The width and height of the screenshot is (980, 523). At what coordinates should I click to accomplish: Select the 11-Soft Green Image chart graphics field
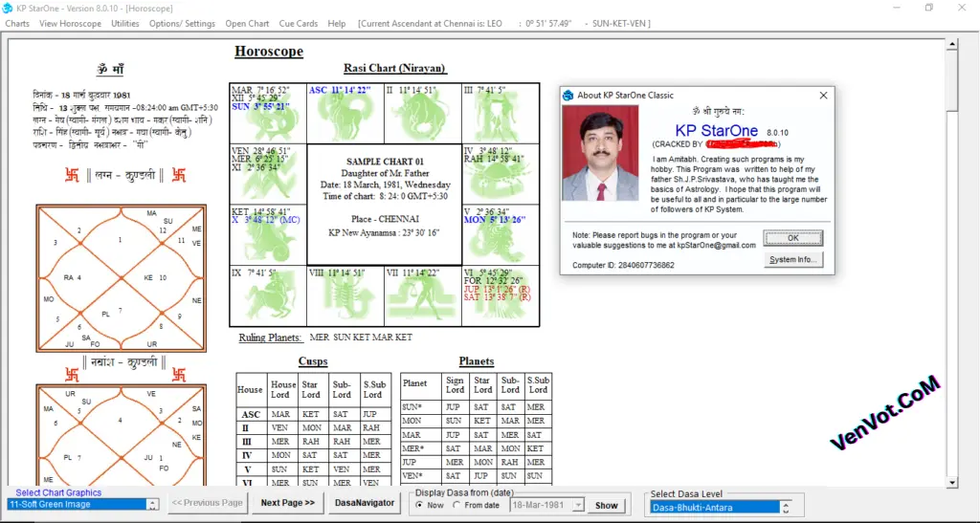pyautogui.click(x=77, y=504)
